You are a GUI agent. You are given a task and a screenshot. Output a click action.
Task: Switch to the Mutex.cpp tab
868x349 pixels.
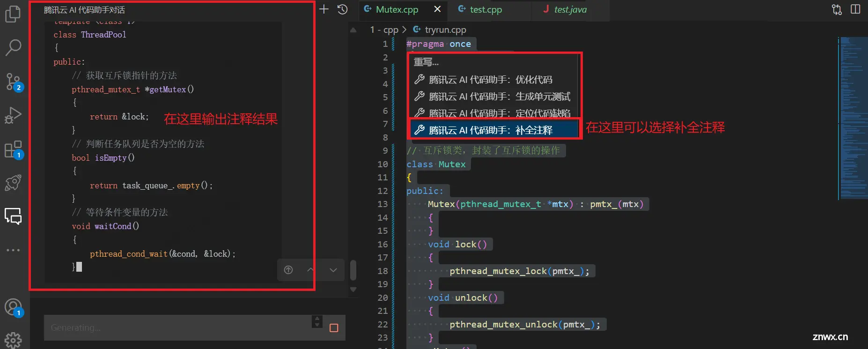click(x=397, y=9)
